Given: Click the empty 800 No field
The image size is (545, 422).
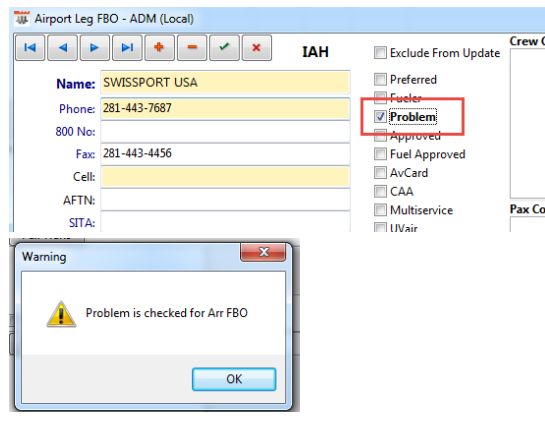Looking at the screenshot, I should click(x=225, y=131).
